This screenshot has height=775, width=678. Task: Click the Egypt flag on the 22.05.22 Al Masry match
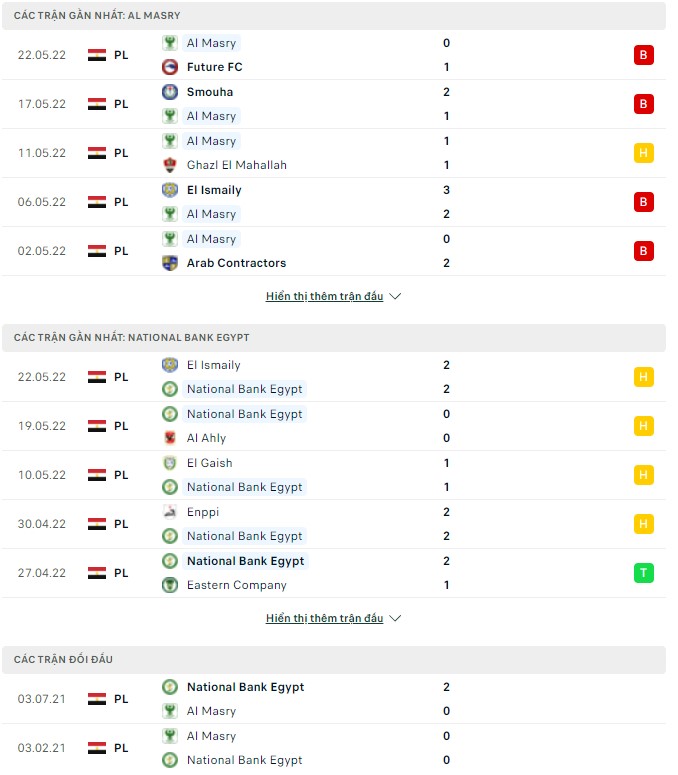click(97, 55)
